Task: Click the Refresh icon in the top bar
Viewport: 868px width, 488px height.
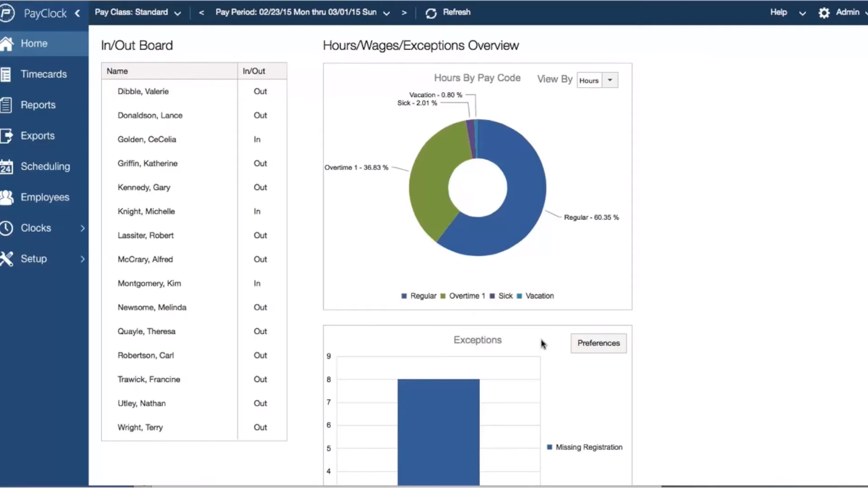Action: tap(431, 13)
